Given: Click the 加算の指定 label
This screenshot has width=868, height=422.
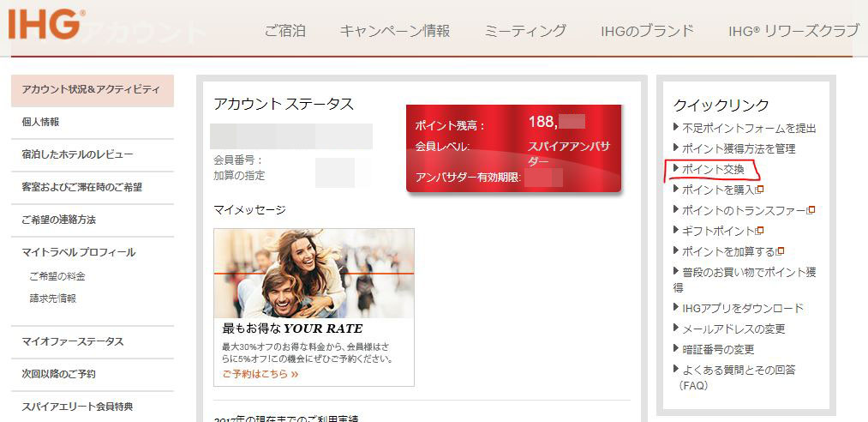Looking at the screenshot, I should [x=239, y=176].
